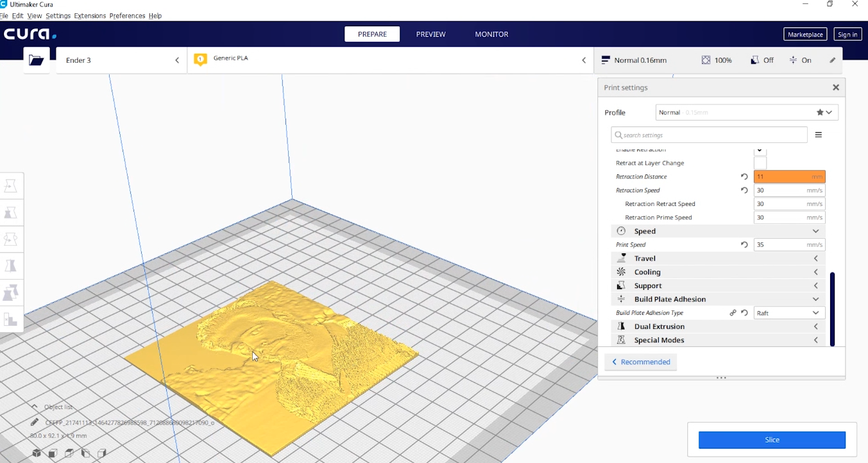Viewport: 868px width, 463px height.
Task: Click the Retraction Prime Speed field
Action: click(x=789, y=217)
